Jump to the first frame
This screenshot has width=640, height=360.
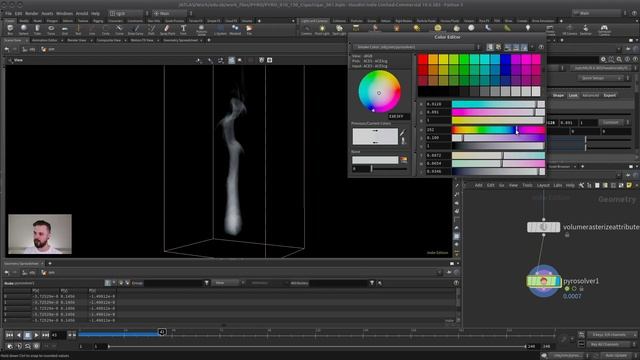tap(9, 335)
